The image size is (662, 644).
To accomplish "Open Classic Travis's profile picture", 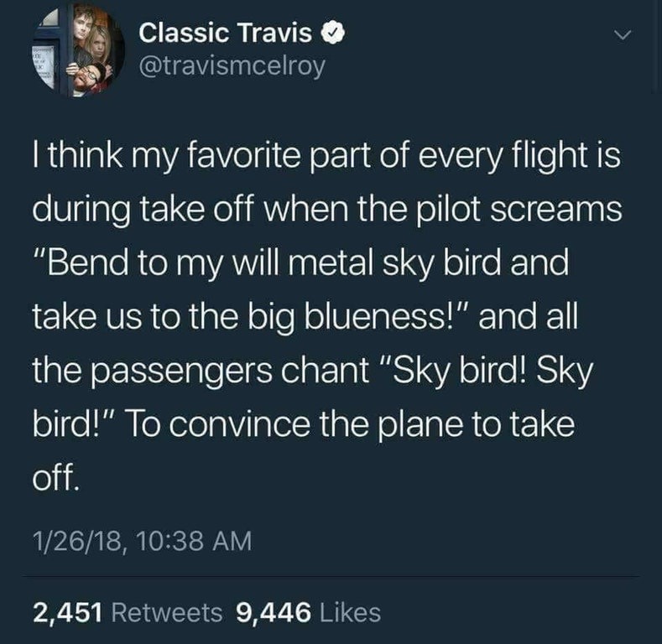I will (x=78, y=49).
